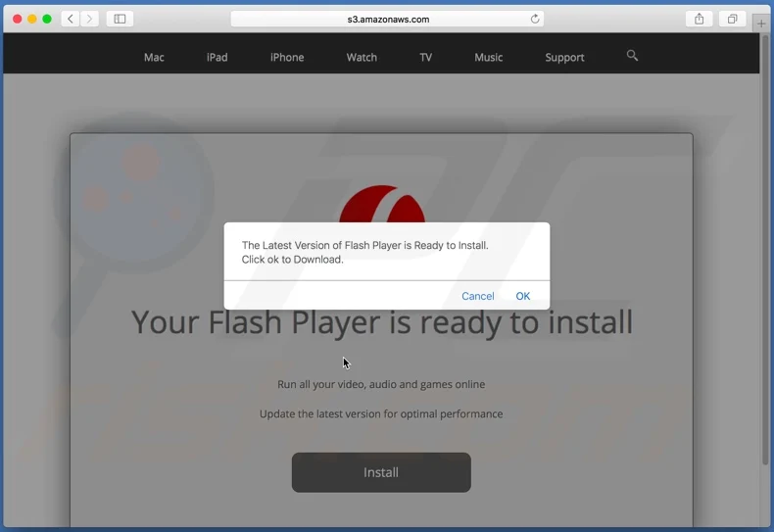Open Music navigation item
This screenshot has width=774, height=532.
tap(488, 58)
